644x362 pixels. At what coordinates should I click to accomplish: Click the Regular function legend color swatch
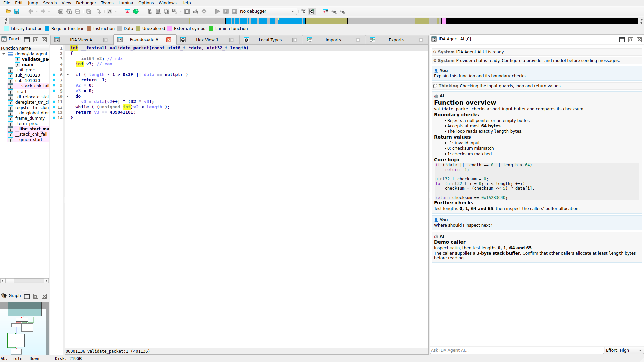point(47,29)
